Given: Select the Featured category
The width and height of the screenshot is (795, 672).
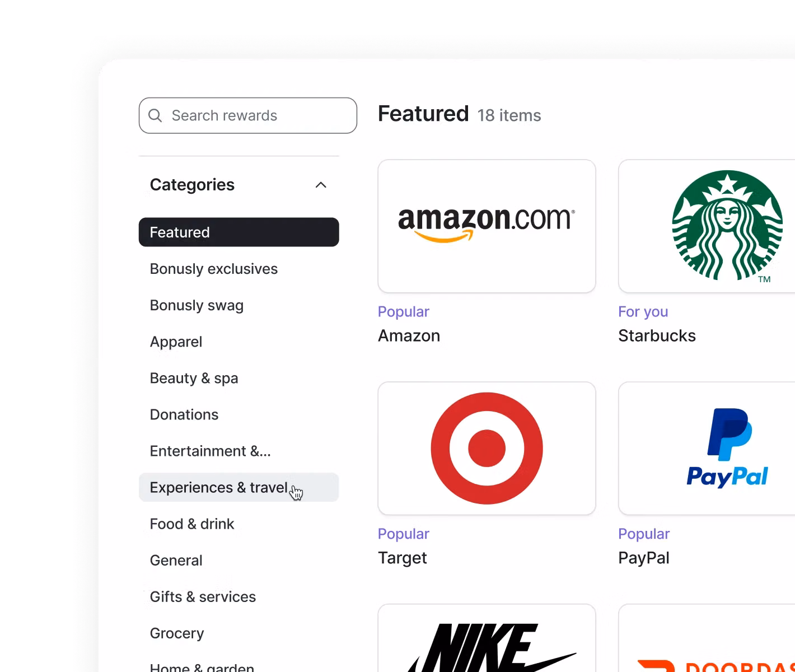Looking at the screenshot, I should (239, 232).
